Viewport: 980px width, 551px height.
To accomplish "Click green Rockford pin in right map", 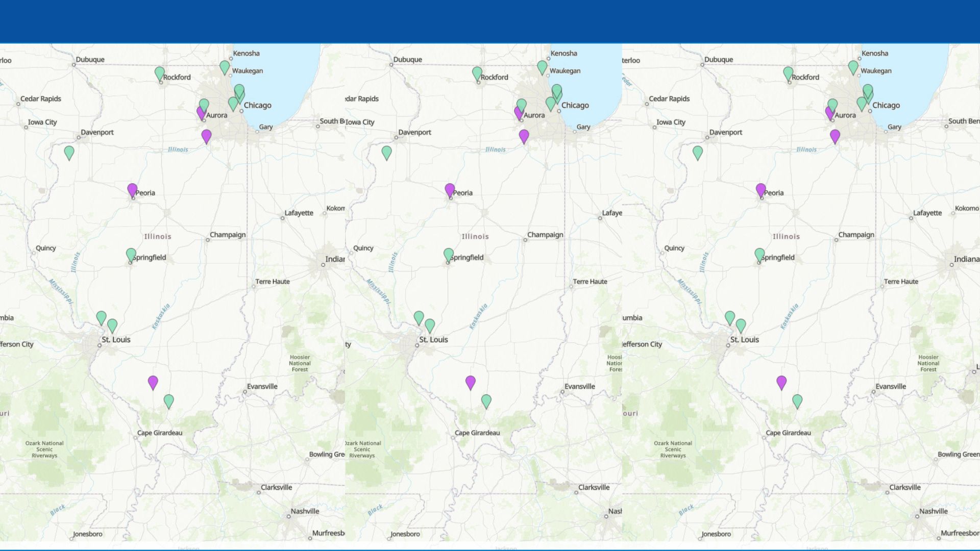I will click(788, 73).
